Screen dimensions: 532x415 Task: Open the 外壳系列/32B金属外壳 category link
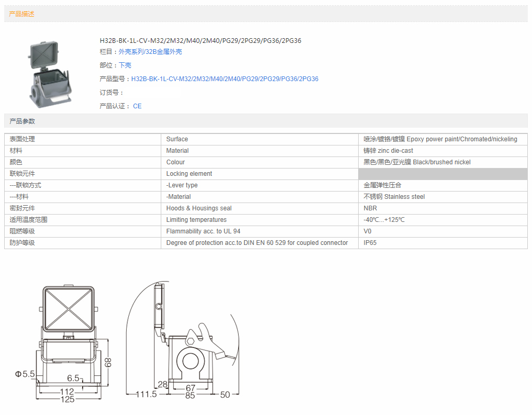click(150, 52)
